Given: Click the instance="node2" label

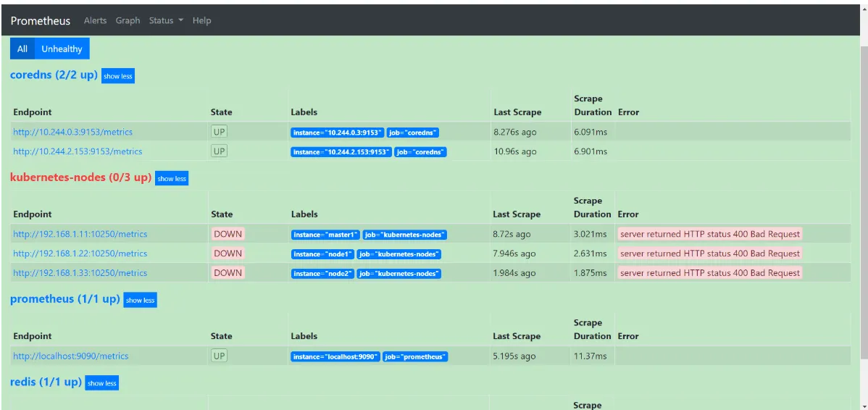Looking at the screenshot, I should tap(322, 274).
